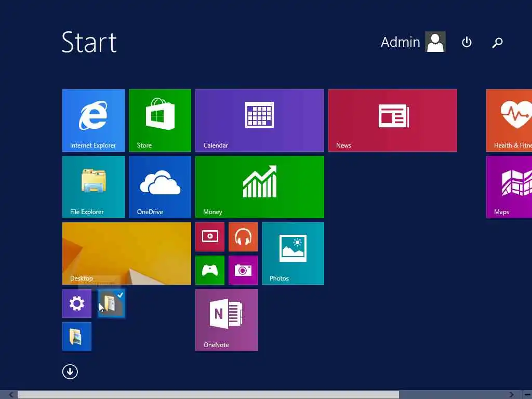532x399 pixels.
Task: Deselect the checked folder tile
Action: click(111, 303)
